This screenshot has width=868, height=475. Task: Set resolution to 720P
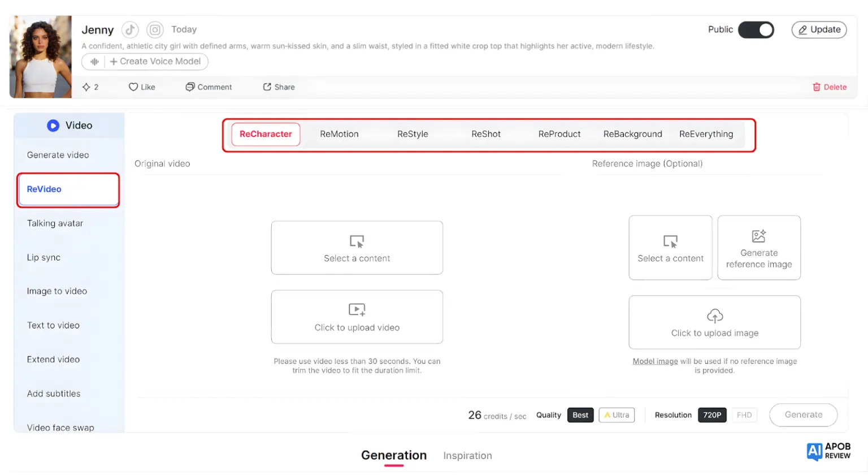pyautogui.click(x=711, y=415)
